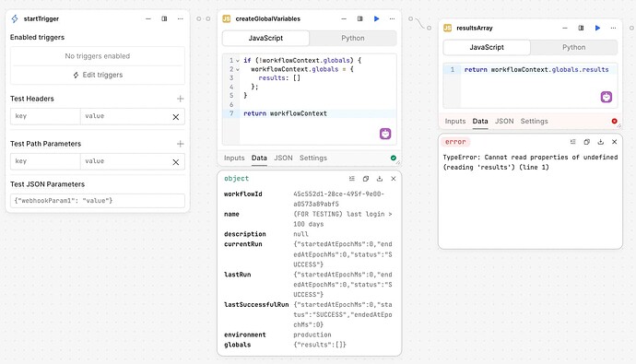Screen dimensions: 636x364
Task: Close the object result panel
Action: [393, 179]
